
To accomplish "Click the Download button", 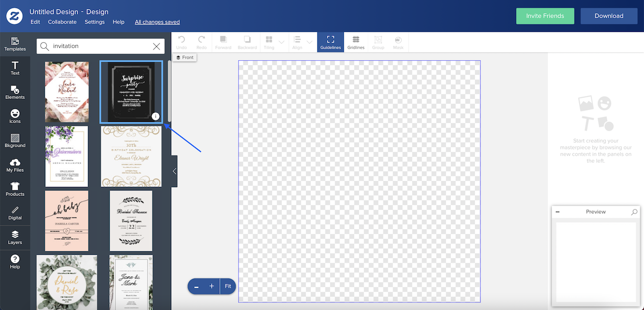I will coord(609,16).
